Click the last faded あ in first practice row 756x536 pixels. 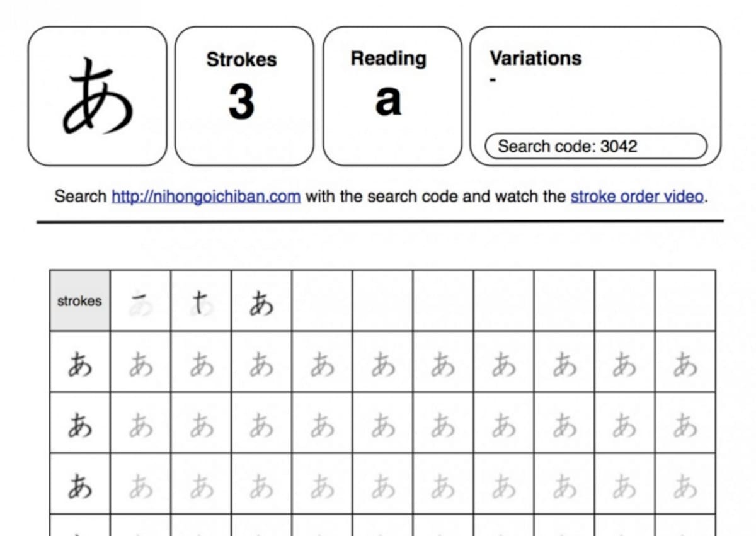tap(685, 364)
